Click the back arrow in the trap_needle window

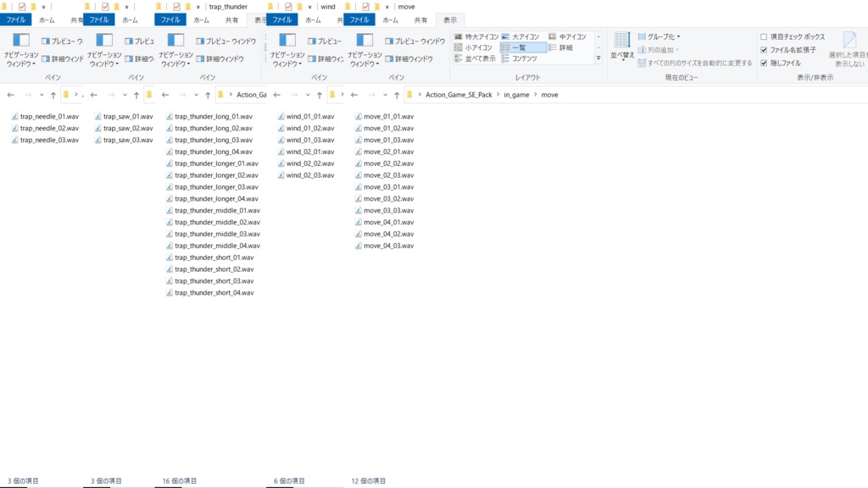pos(10,95)
